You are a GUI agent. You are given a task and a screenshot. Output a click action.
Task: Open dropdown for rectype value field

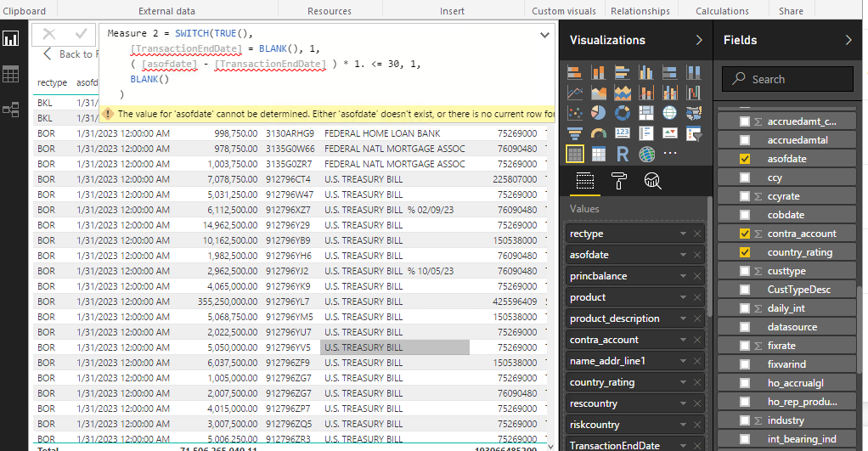(x=683, y=234)
